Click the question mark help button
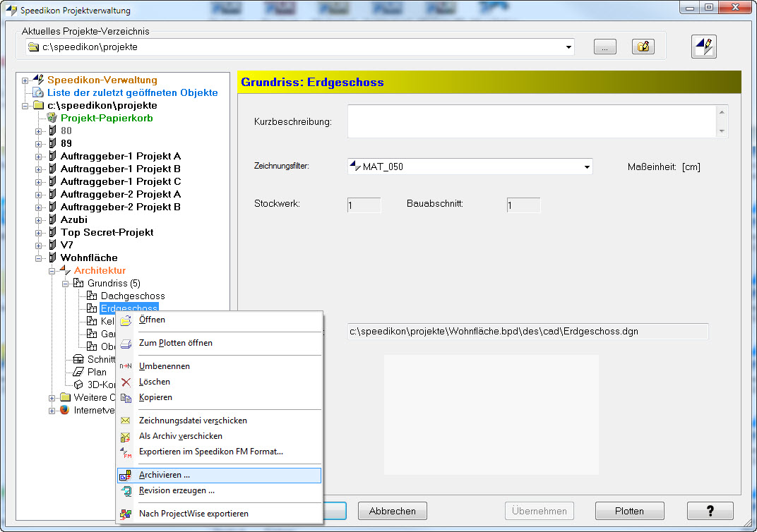Image resolution: width=757 pixels, height=532 pixels. (x=710, y=511)
